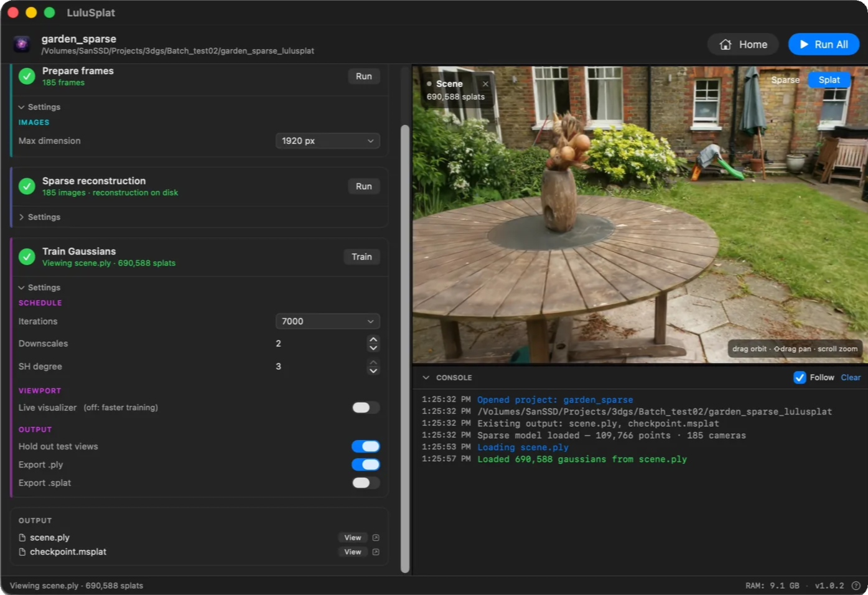Click the 3D garden scene viewport
This screenshot has width=868, height=595.
tap(640, 215)
